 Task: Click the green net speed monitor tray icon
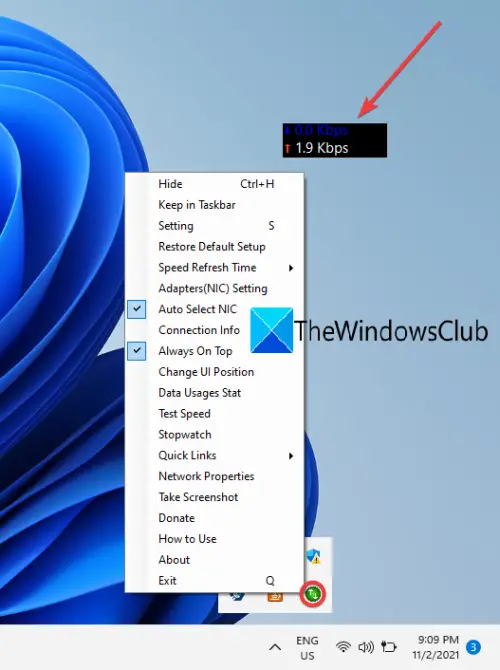tap(313, 594)
